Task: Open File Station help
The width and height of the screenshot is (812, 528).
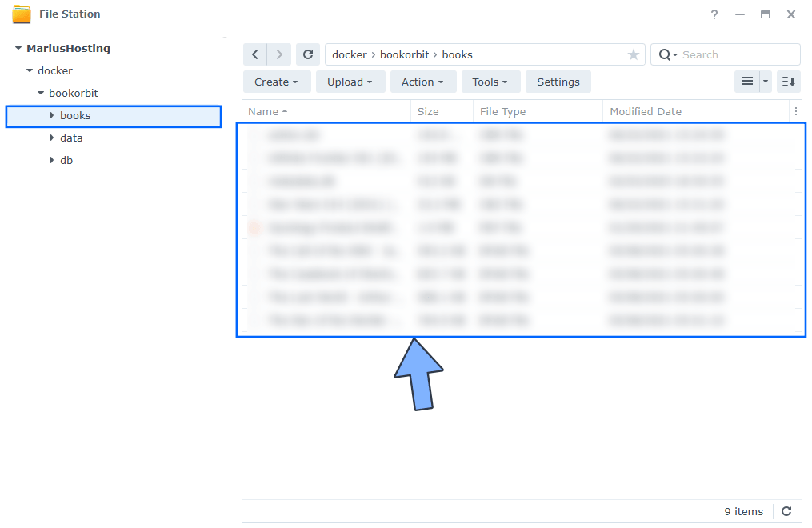Action: [x=714, y=14]
